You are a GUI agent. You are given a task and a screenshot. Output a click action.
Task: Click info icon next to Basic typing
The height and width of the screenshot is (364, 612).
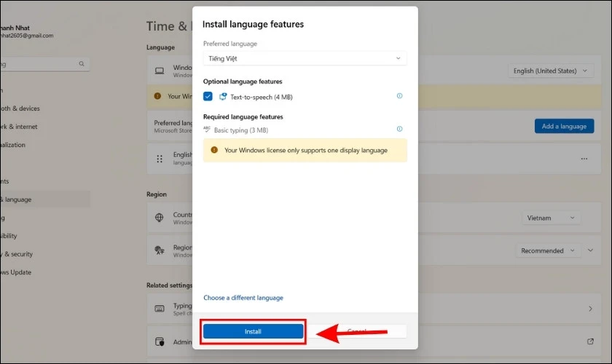[399, 129]
